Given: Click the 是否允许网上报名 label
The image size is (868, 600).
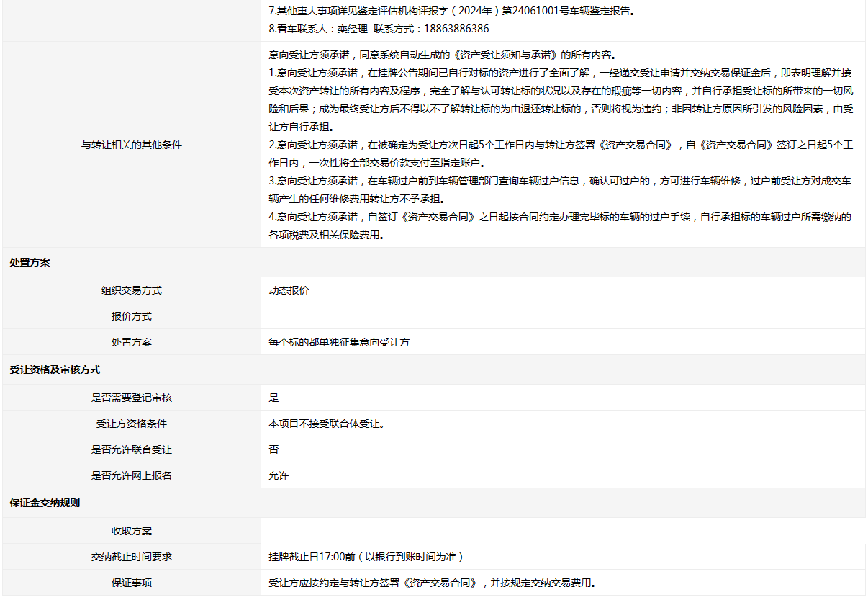Looking at the screenshot, I should coord(132,475).
